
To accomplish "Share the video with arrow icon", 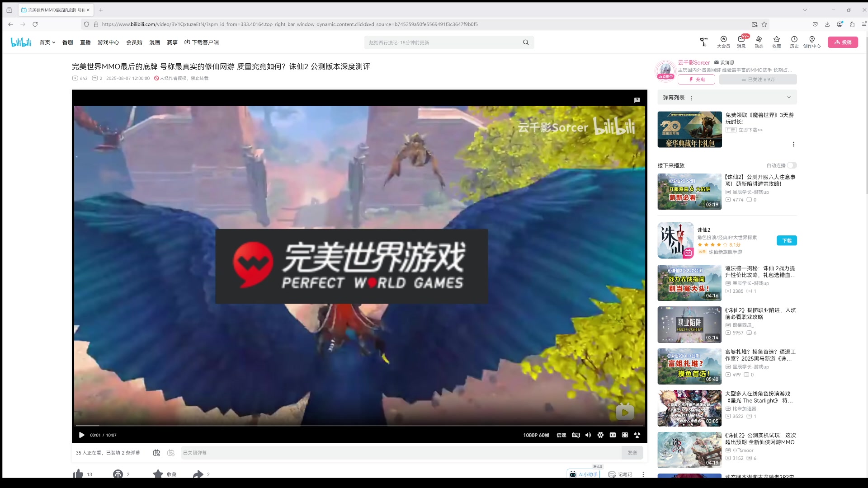I will tap(198, 474).
